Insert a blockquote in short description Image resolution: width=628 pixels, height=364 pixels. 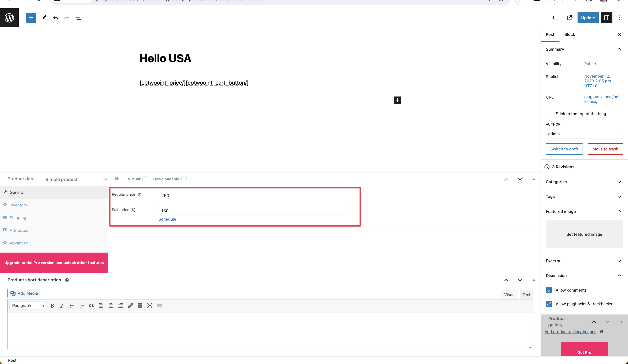click(x=91, y=305)
